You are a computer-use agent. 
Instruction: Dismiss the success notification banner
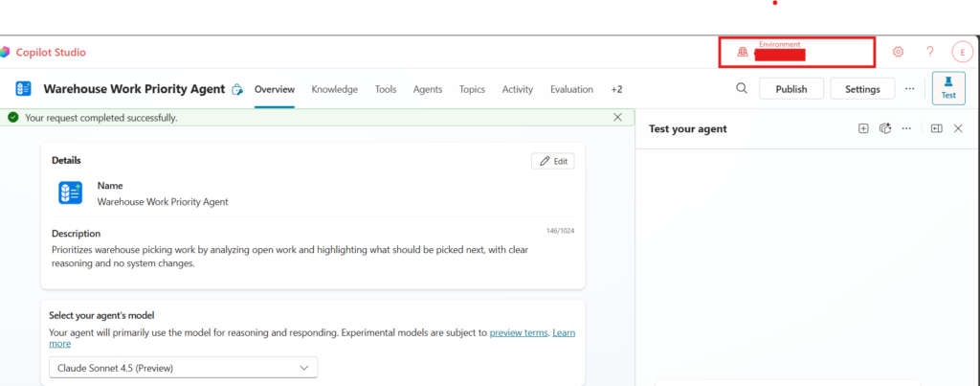617,118
